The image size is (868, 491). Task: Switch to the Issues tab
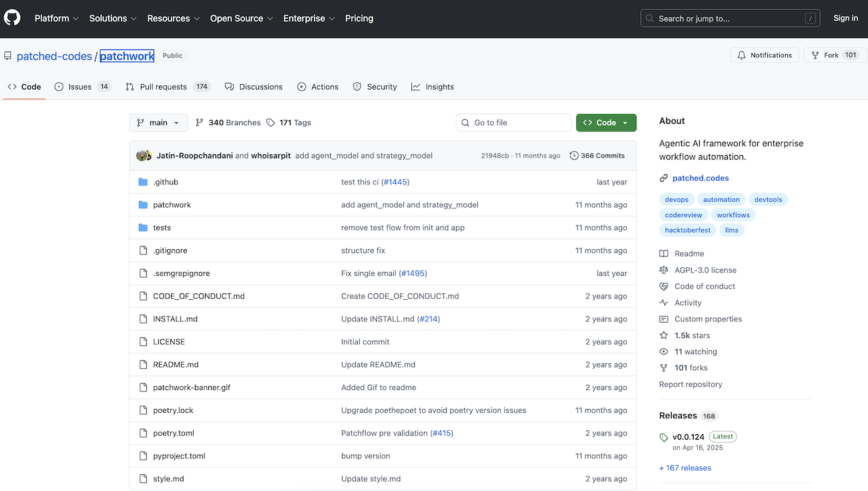[82, 87]
